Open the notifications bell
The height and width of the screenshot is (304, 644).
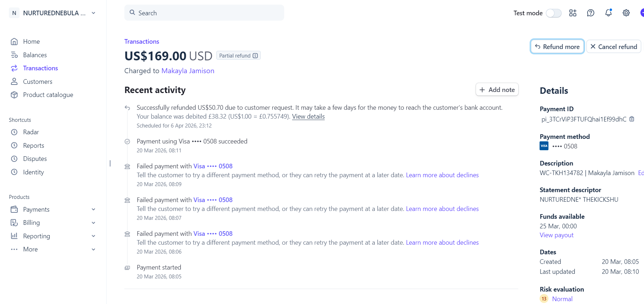pyautogui.click(x=608, y=13)
